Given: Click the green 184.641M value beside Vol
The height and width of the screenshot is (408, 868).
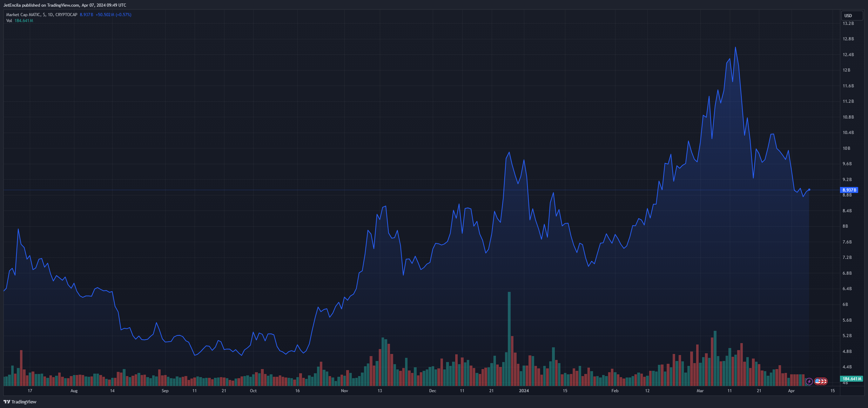Looking at the screenshot, I should coord(24,21).
